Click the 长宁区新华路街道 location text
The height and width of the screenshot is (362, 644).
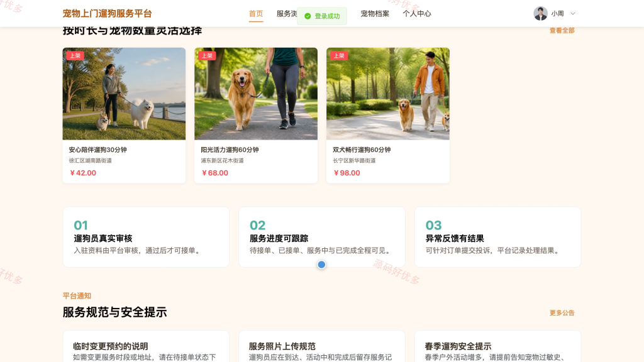354,160
